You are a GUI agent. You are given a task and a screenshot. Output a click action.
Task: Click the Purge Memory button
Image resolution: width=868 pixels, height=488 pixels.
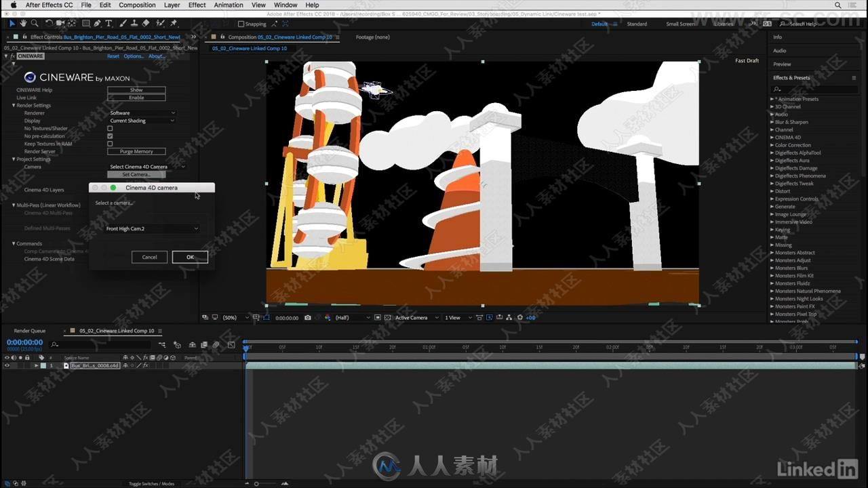(136, 151)
